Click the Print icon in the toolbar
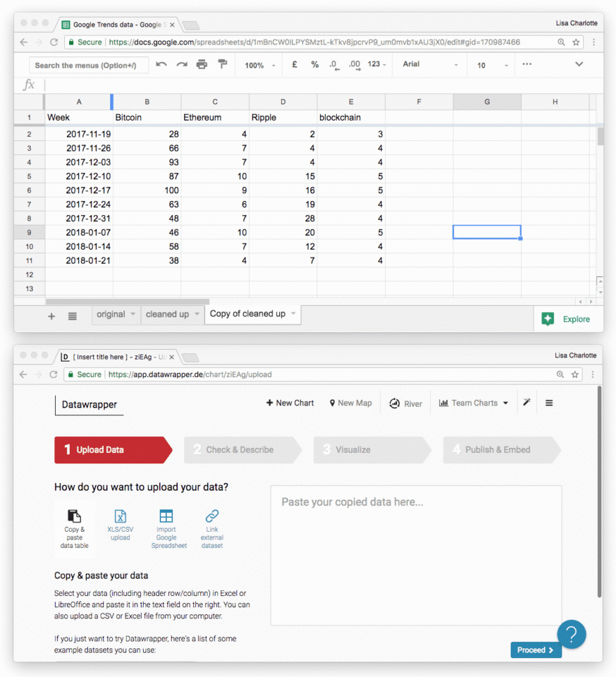 coord(200,65)
